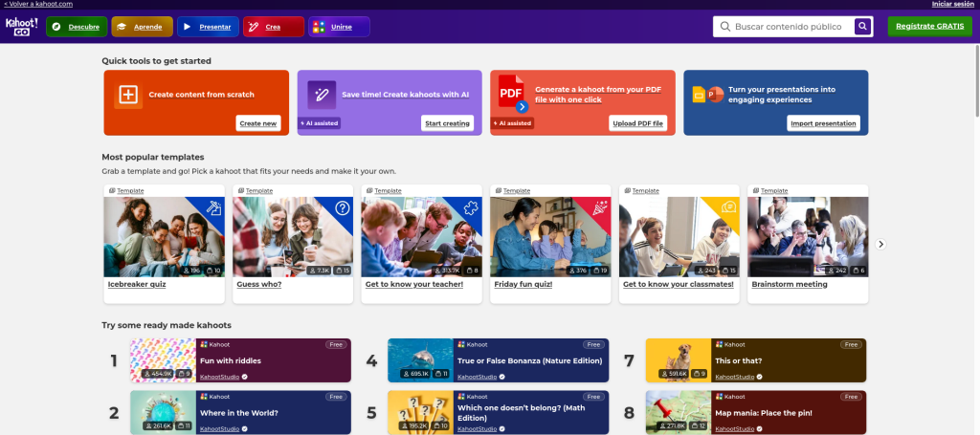Click the search magnifier button
Viewport: 980px width, 435px height.
(x=862, y=27)
